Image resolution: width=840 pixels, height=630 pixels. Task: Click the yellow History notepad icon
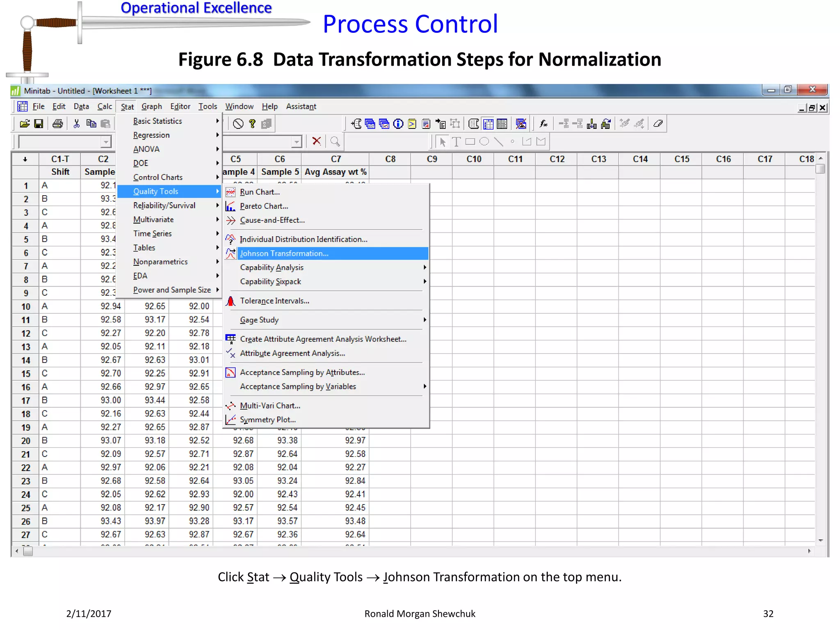click(x=412, y=124)
